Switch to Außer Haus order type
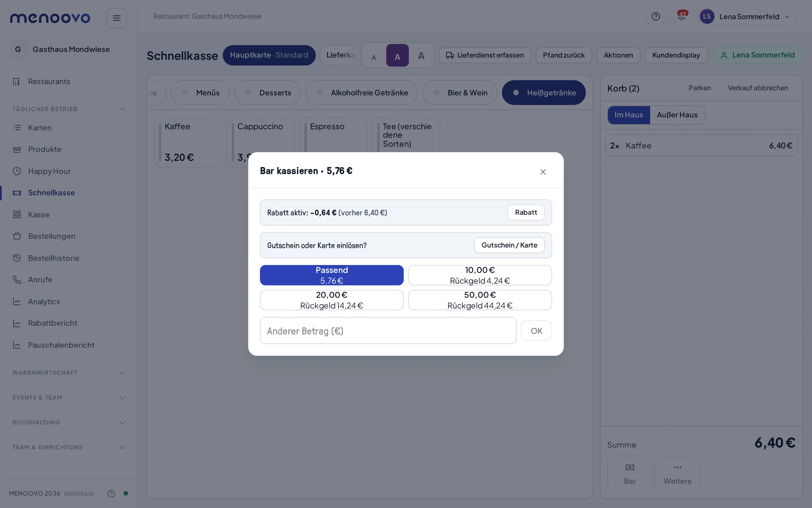812x508 pixels. (x=677, y=115)
